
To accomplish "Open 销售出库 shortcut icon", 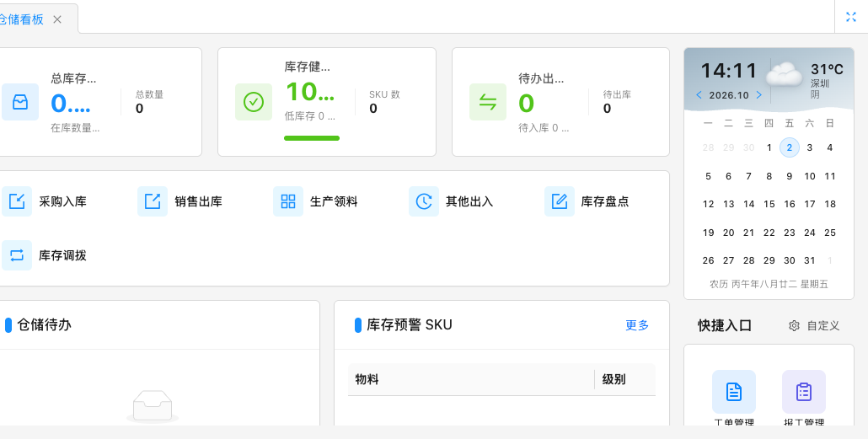I will [x=153, y=201].
